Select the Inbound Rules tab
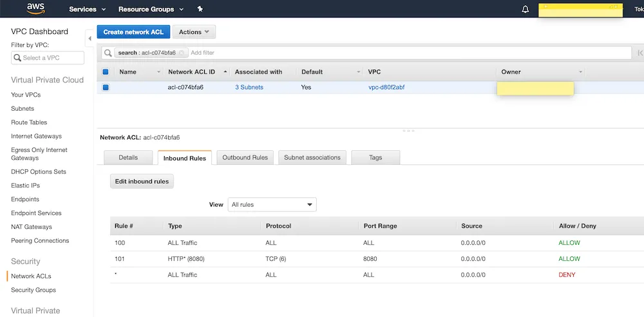Viewport: 644px width, 317px height. point(184,158)
